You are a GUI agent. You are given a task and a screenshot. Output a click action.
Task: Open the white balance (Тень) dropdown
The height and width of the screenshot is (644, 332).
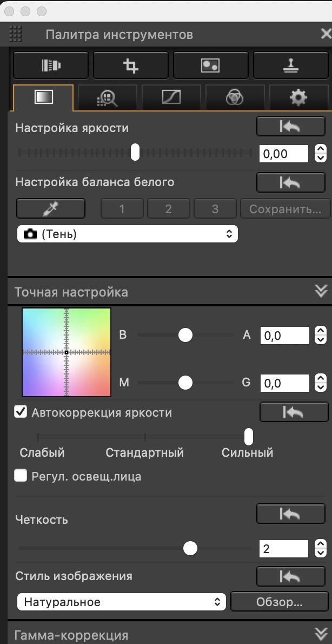coord(128,234)
